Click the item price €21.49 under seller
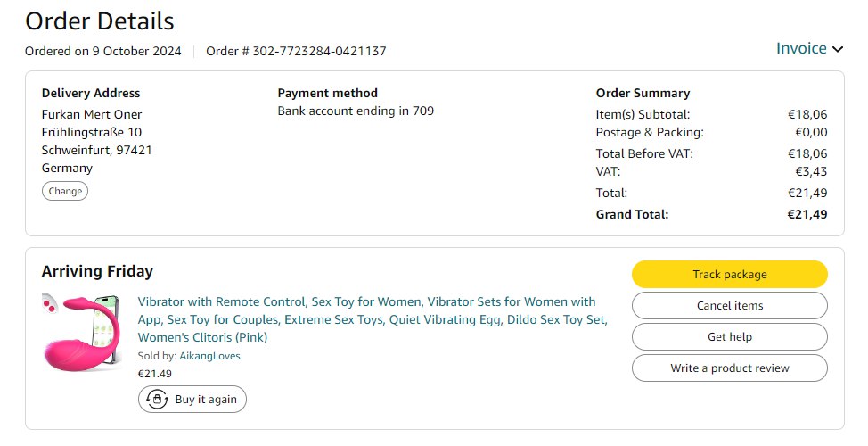The width and height of the screenshot is (868, 446). coord(155,374)
